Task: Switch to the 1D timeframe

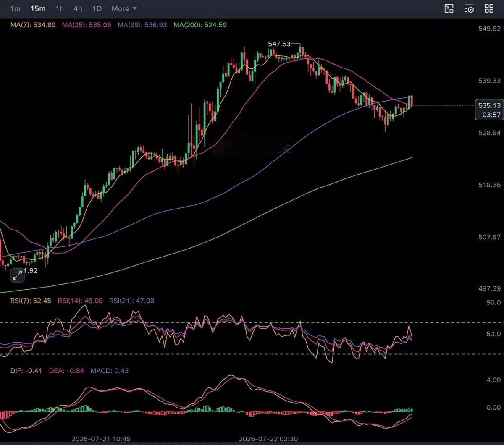Action: (97, 8)
